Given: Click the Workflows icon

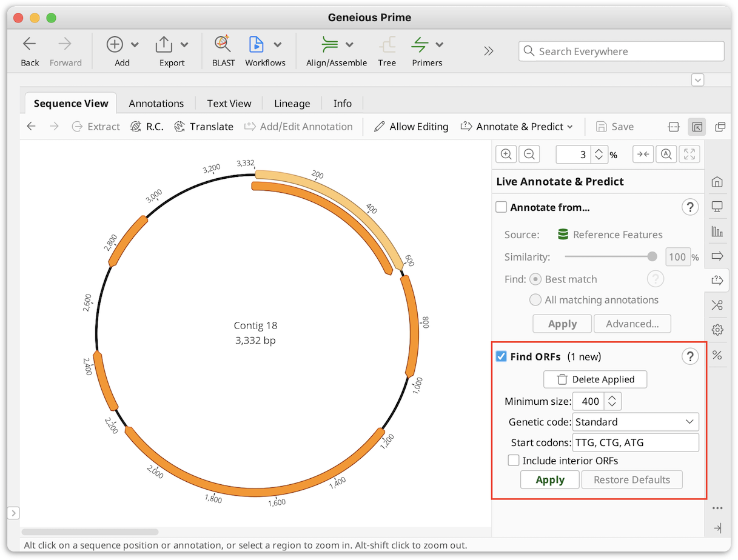Looking at the screenshot, I should pos(257,44).
